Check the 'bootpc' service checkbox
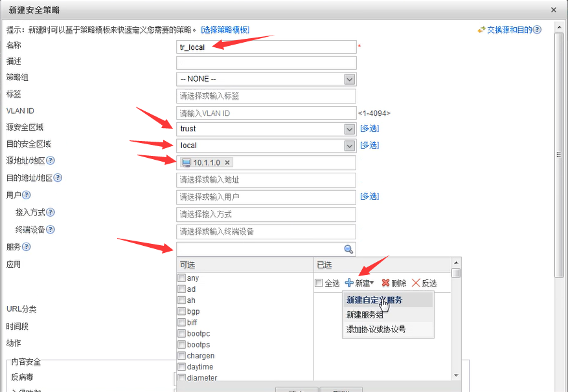This screenshot has width=568, height=392. [181, 333]
